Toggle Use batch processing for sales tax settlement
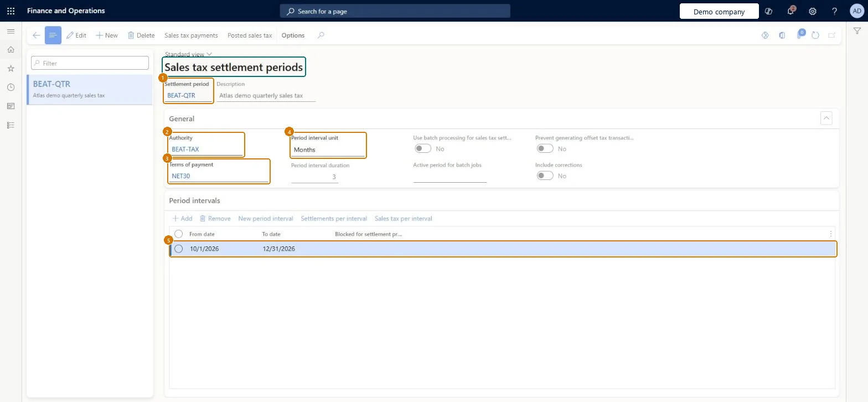This screenshot has height=402, width=868. [423, 149]
